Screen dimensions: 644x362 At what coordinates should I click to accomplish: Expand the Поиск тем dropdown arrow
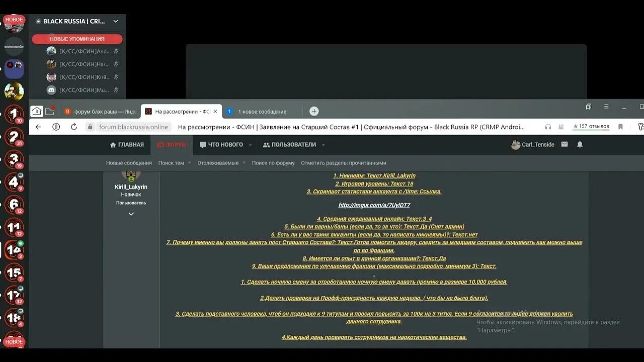[x=190, y=162]
